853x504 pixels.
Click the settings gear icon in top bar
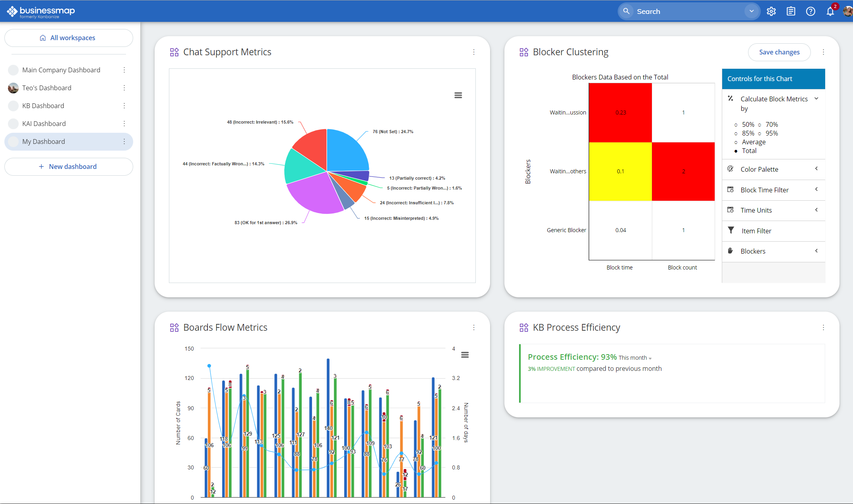(x=772, y=11)
